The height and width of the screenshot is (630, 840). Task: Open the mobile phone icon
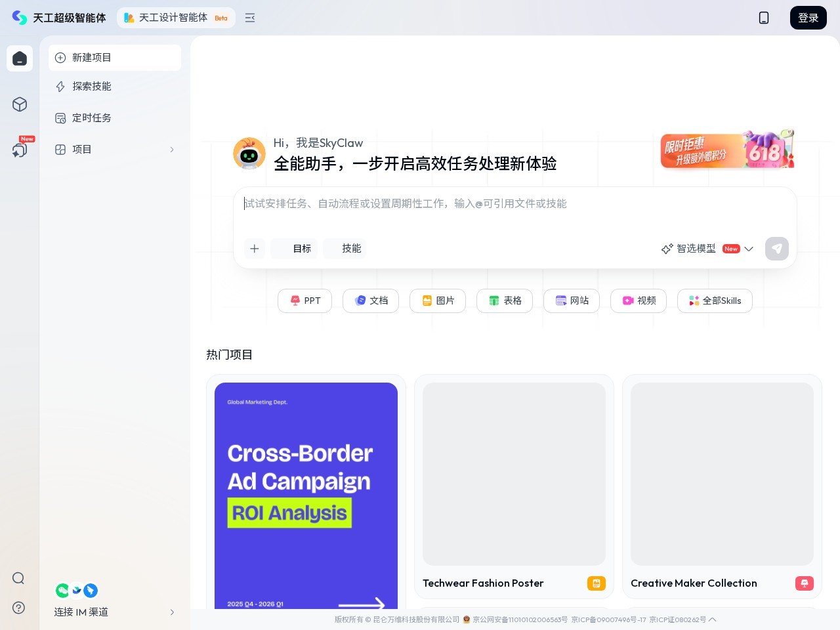coord(764,18)
